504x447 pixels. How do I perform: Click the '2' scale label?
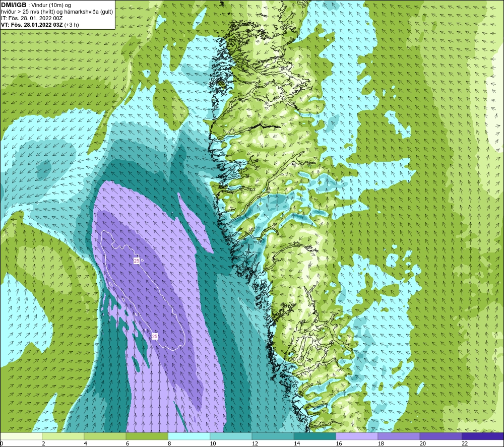pyautogui.click(x=43, y=443)
